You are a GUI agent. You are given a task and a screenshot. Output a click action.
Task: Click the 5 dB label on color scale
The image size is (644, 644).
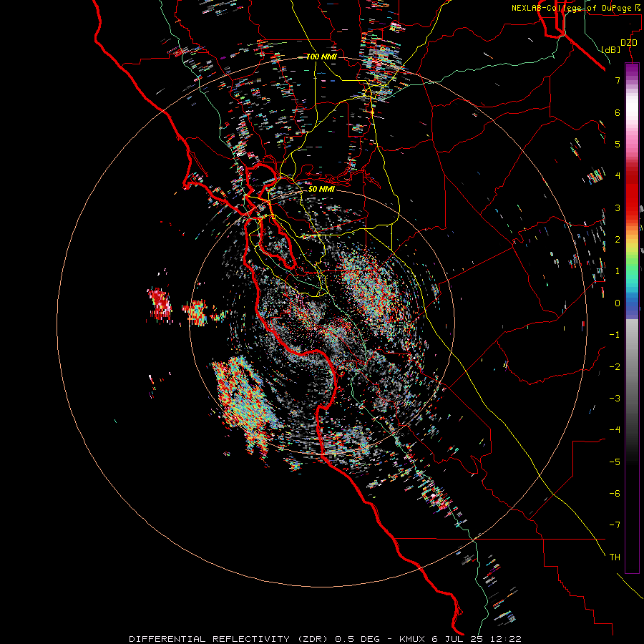click(618, 144)
